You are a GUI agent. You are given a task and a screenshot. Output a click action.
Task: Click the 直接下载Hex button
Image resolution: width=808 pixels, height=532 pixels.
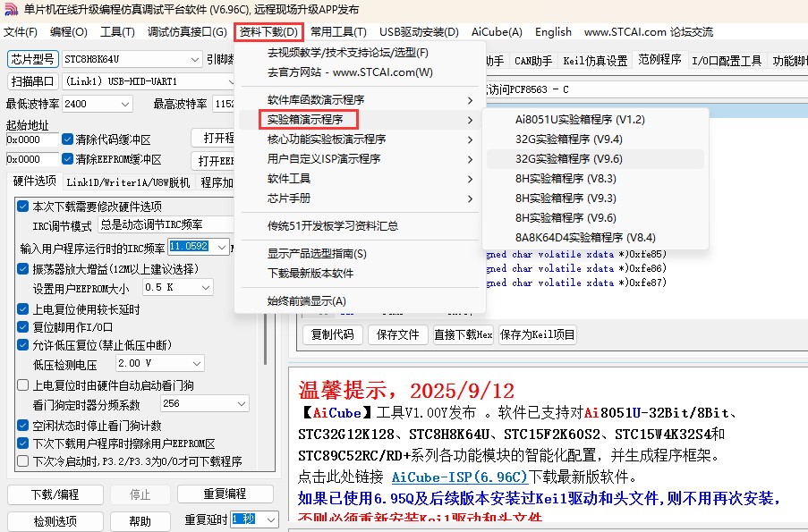coord(464,334)
